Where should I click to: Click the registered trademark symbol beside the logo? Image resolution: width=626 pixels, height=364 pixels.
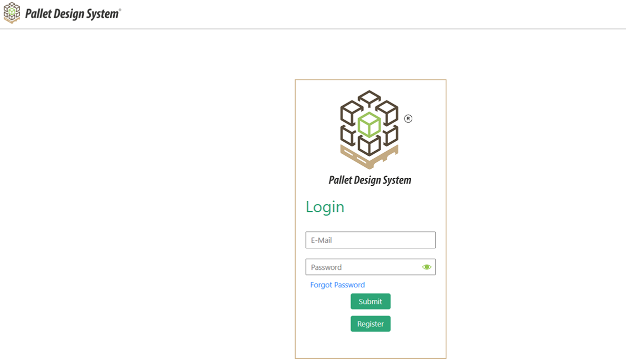(x=408, y=118)
